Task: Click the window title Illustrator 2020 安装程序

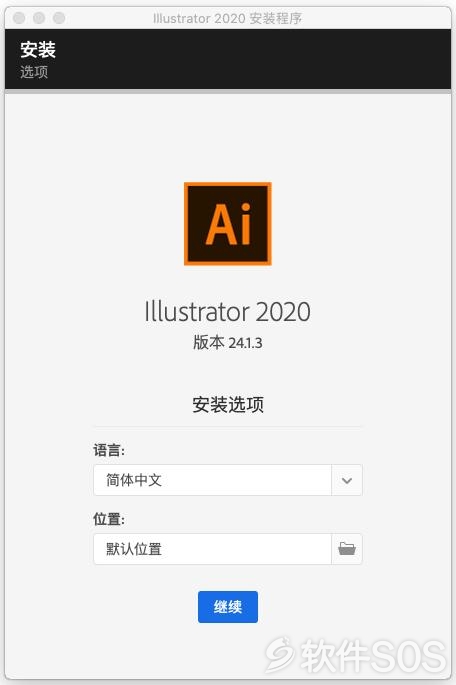Action: [x=228, y=18]
